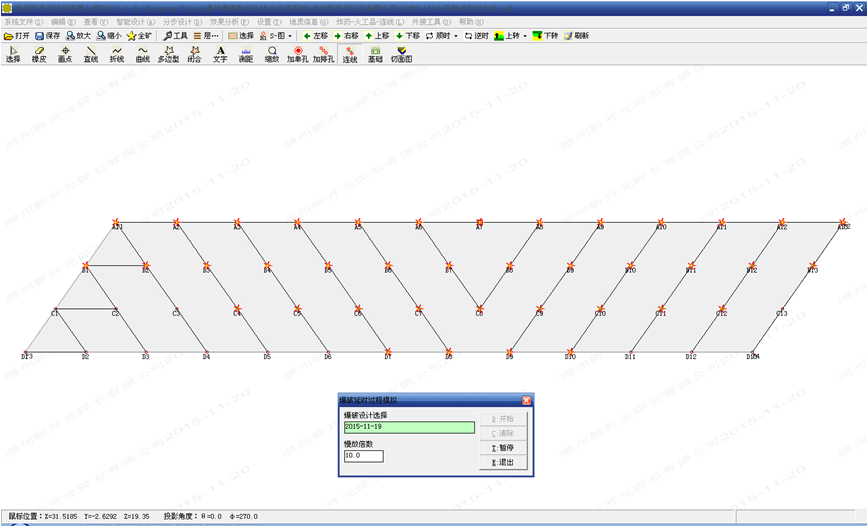Open the 切面图 section view tool
Image resolution: width=868 pixels, height=527 pixels.
tap(401, 53)
